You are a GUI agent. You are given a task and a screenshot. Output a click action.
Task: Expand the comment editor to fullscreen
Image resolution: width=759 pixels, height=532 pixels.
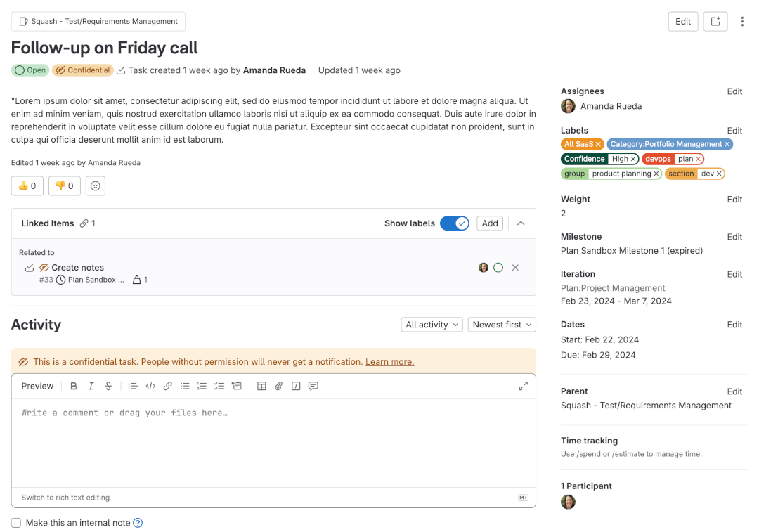[x=523, y=385]
